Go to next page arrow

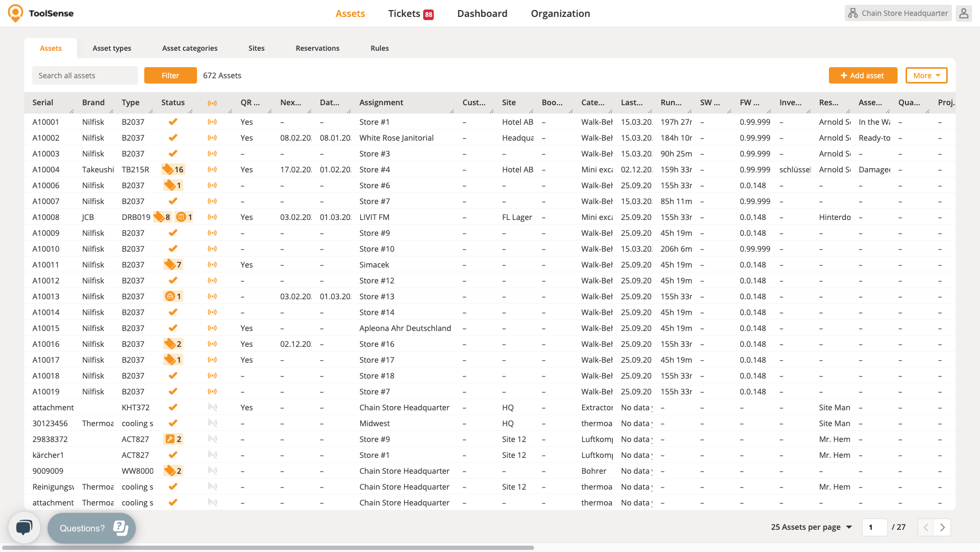(x=942, y=527)
